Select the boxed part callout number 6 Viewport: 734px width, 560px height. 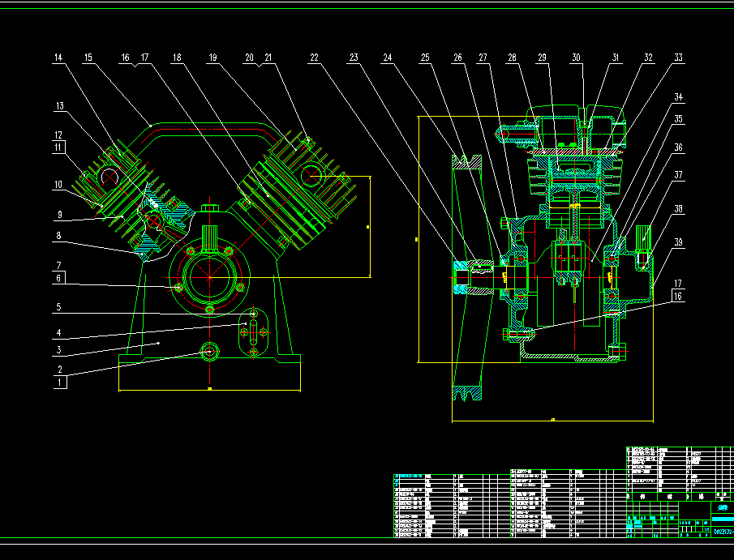[58, 278]
